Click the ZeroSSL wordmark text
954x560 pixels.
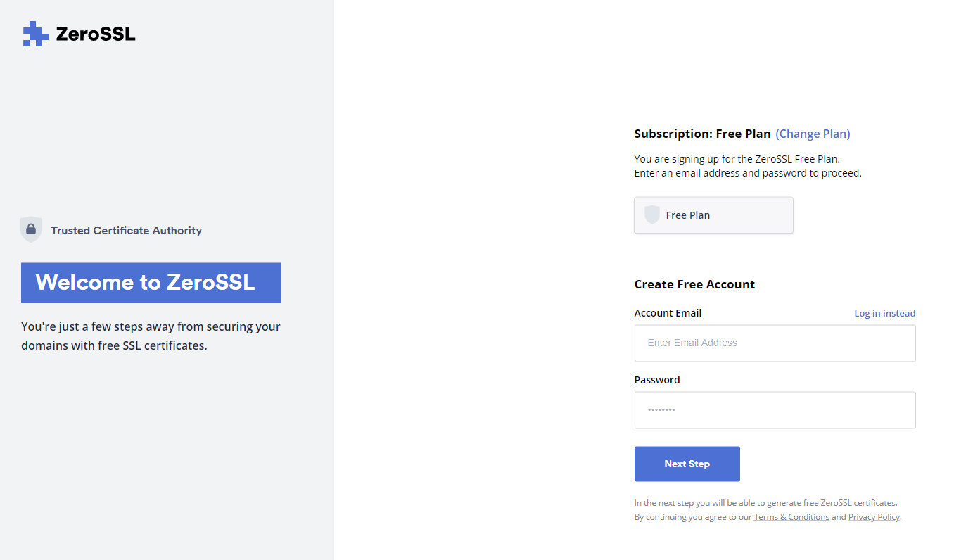96,34
